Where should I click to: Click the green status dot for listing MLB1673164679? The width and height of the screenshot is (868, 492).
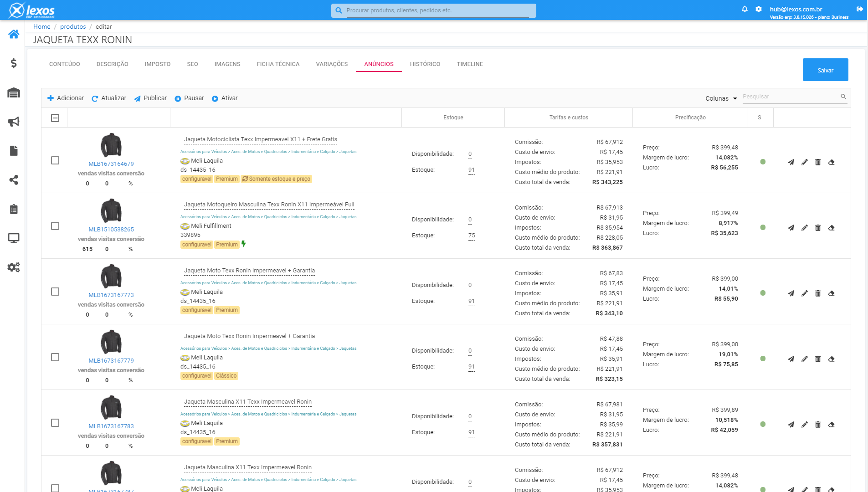click(x=763, y=162)
